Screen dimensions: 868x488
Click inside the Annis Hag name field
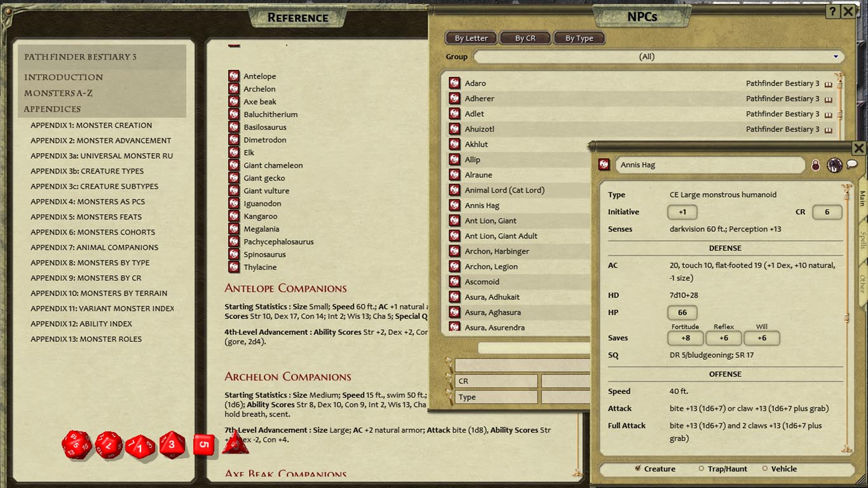[x=705, y=165]
